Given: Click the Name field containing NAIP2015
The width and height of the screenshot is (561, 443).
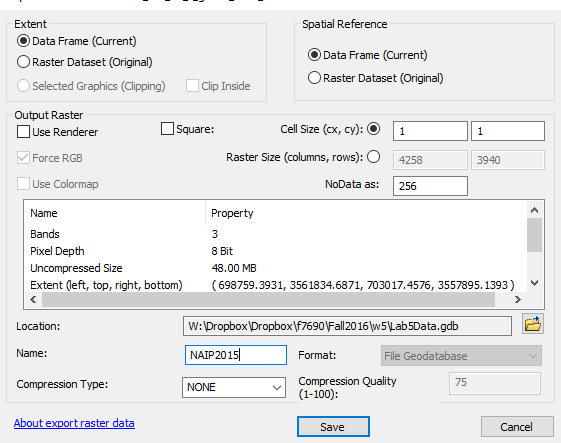Looking at the screenshot, I should [x=236, y=355].
